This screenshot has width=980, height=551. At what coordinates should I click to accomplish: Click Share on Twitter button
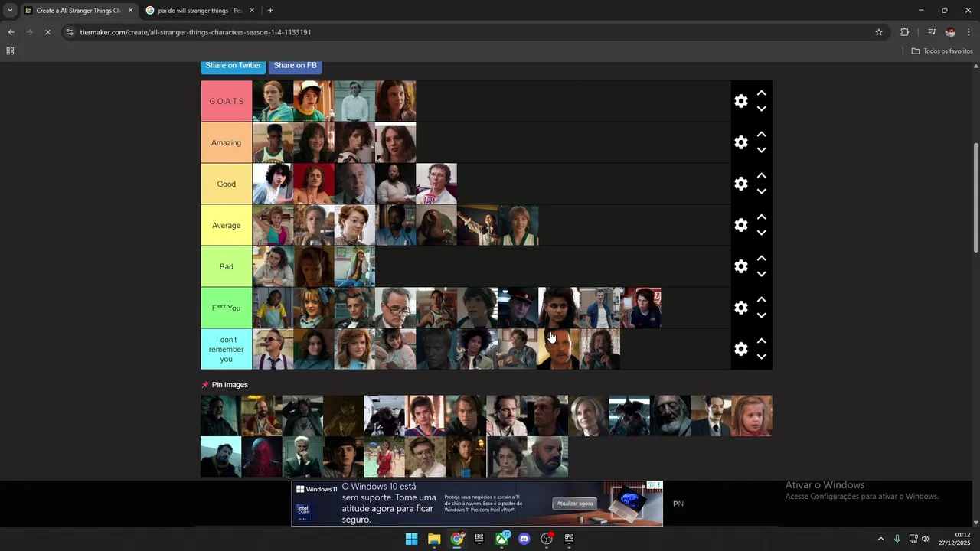pos(233,66)
